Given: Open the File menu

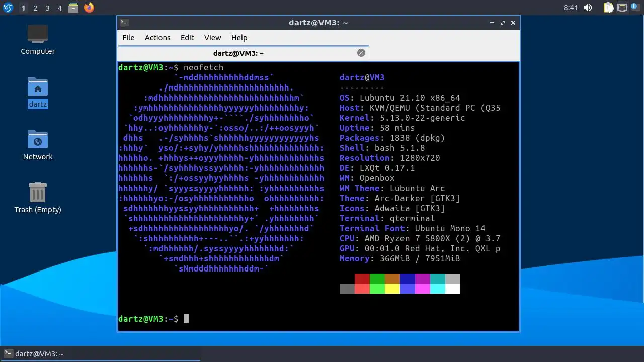Looking at the screenshot, I should pos(128,38).
